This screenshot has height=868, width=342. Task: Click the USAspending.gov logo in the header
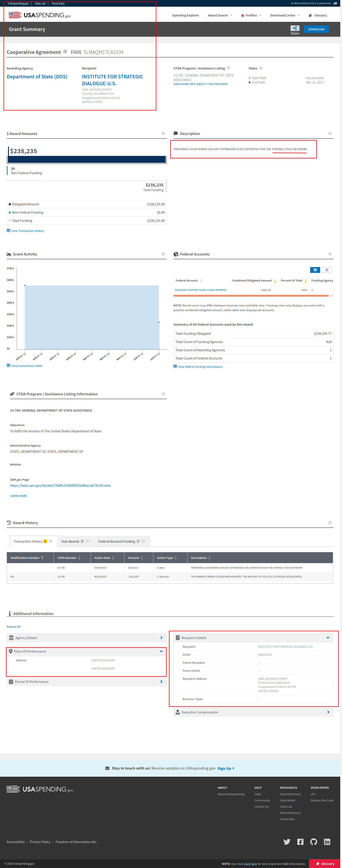(40, 15)
